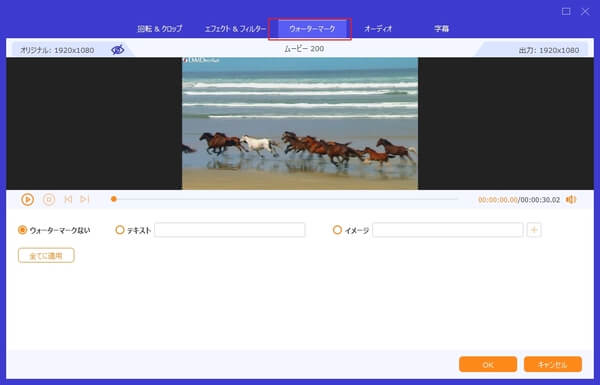Jump to previous frame
The width and height of the screenshot is (600, 385).
(x=68, y=199)
